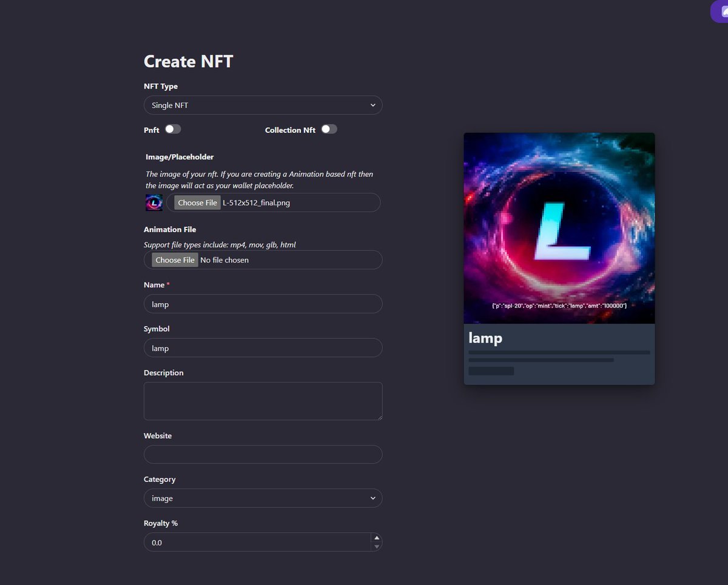Expand the Category dropdown set to image
The height and width of the screenshot is (585, 728).
point(263,498)
